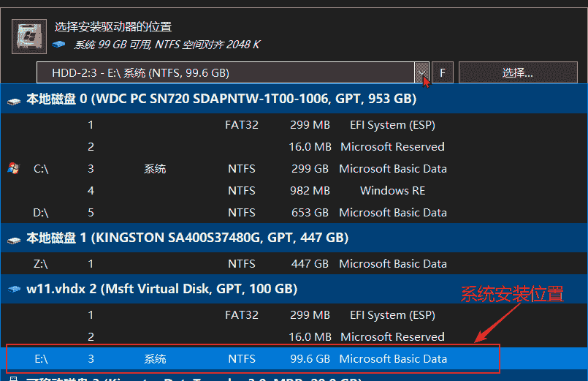This screenshot has height=381, width=588.
Task: Click the installer package icon at top left
Action: tap(31, 36)
